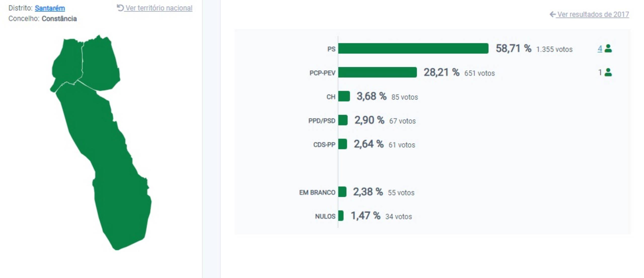Select the CDS-PP result bar
Viewport: 644px width, 278px height.
tap(343, 144)
